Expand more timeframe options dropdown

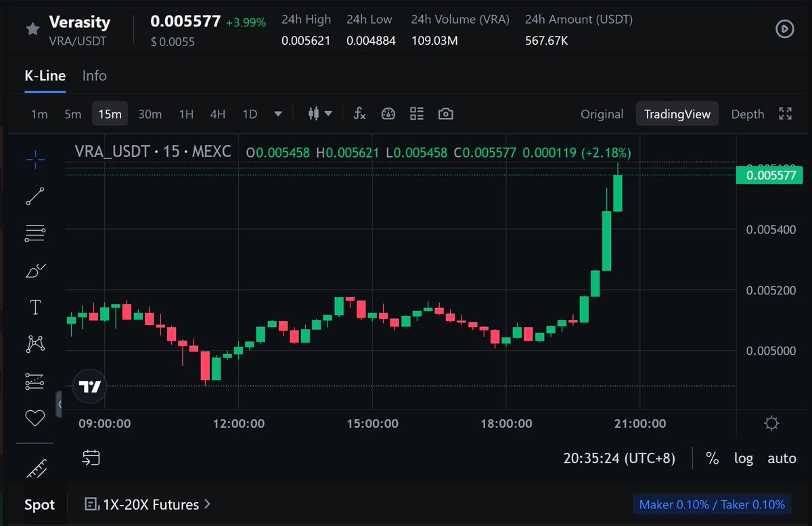278,114
